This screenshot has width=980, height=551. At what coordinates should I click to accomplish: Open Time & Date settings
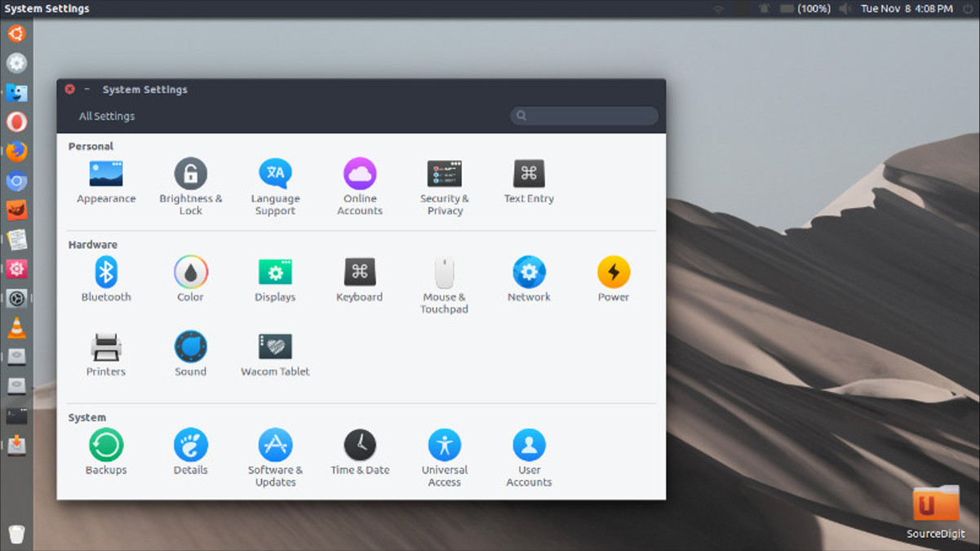pyautogui.click(x=360, y=452)
